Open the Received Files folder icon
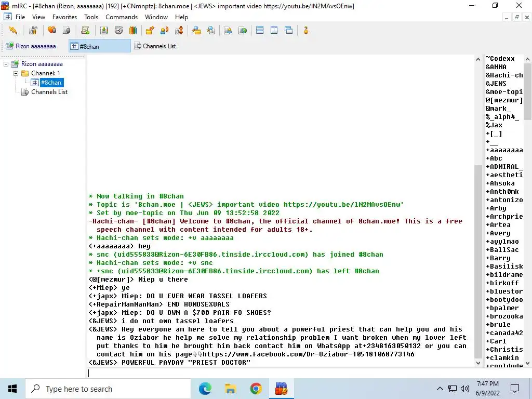The width and height of the screenshot is (532, 399). (196, 31)
